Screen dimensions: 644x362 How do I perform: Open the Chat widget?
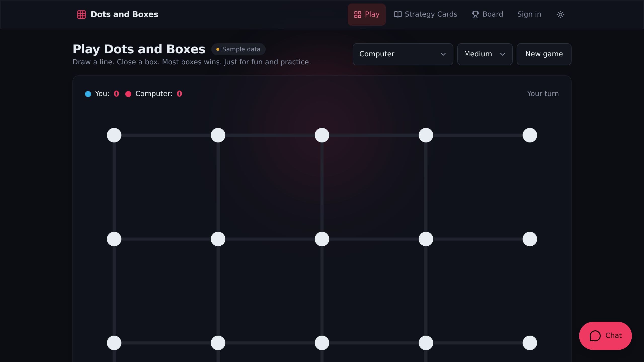(x=605, y=336)
